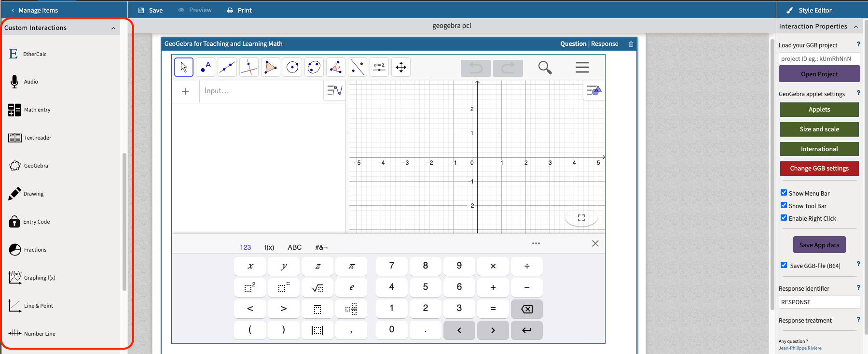The height and width of the screenshot is (354, 868).
Task: Select the Circle with center tool
Action: [x=292, y=67]
